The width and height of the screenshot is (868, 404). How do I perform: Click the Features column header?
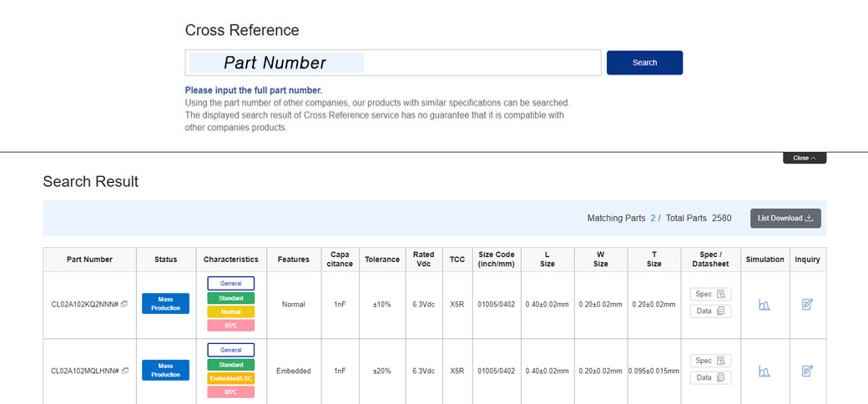[x=294, y=260]
